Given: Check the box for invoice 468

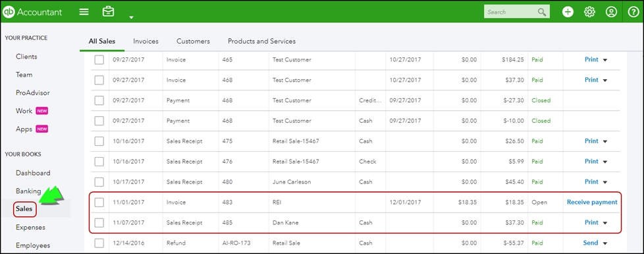Looking at the screenshot, I should click(99, 80).
